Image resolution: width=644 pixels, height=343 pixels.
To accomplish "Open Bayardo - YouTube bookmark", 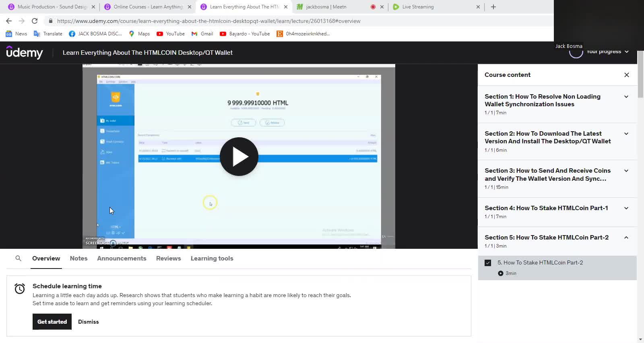I will [x=245, y=34].
